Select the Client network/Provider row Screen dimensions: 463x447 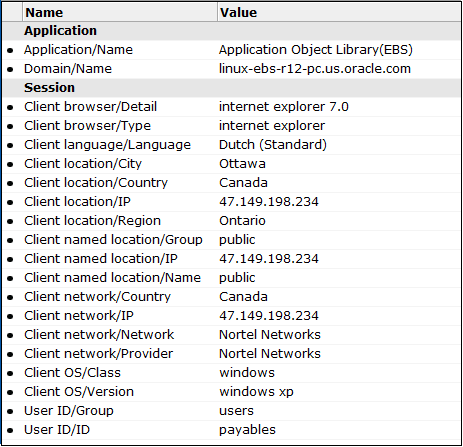[x=231, y=354]
